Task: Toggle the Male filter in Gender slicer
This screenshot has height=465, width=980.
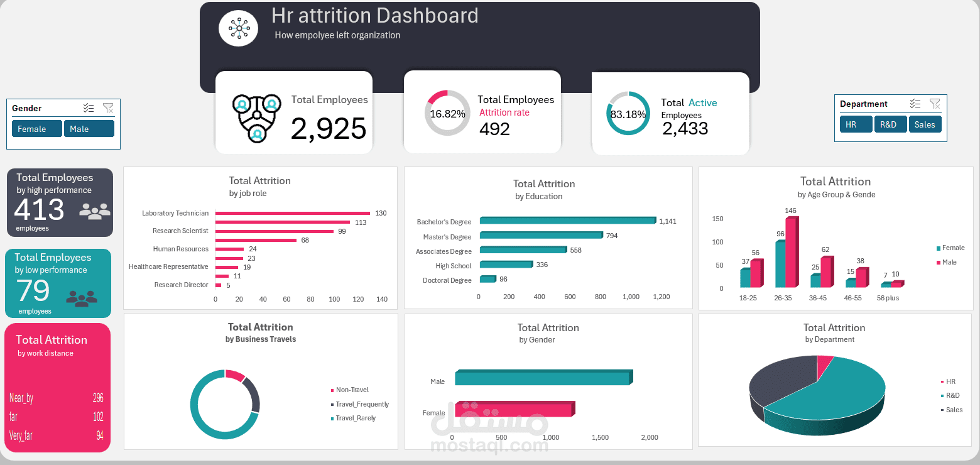Action: click(89, 128)
